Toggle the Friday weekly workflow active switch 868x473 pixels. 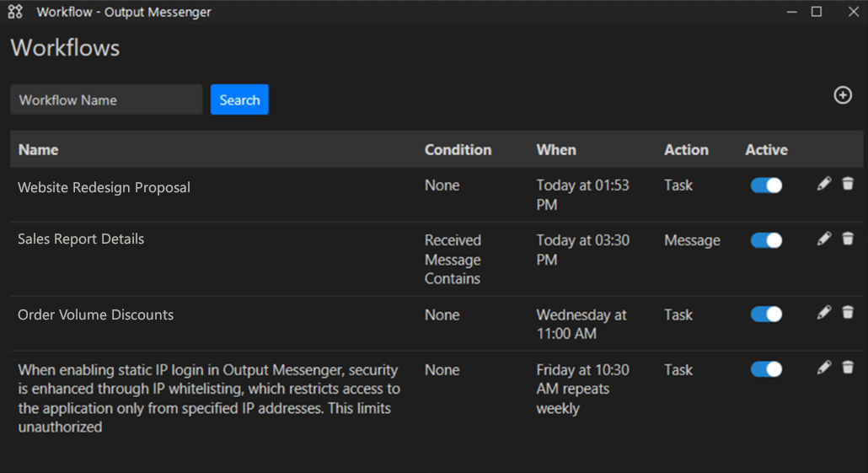(x=766, y=369)
